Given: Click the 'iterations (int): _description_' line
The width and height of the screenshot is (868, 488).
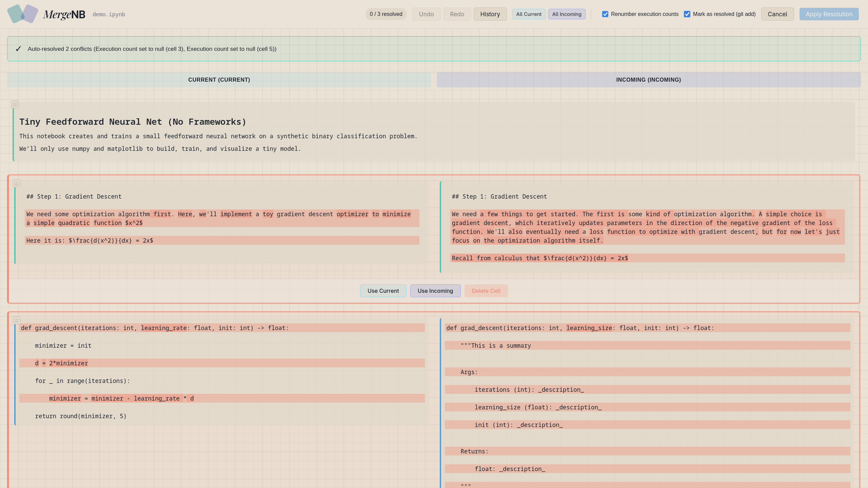Looking at the screenshot, I should click(x=647, y=389).
